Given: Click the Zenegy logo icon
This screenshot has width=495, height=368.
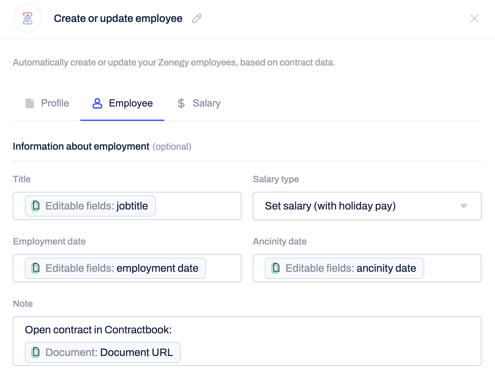Looking at the screenshot, I should [28, 18].
